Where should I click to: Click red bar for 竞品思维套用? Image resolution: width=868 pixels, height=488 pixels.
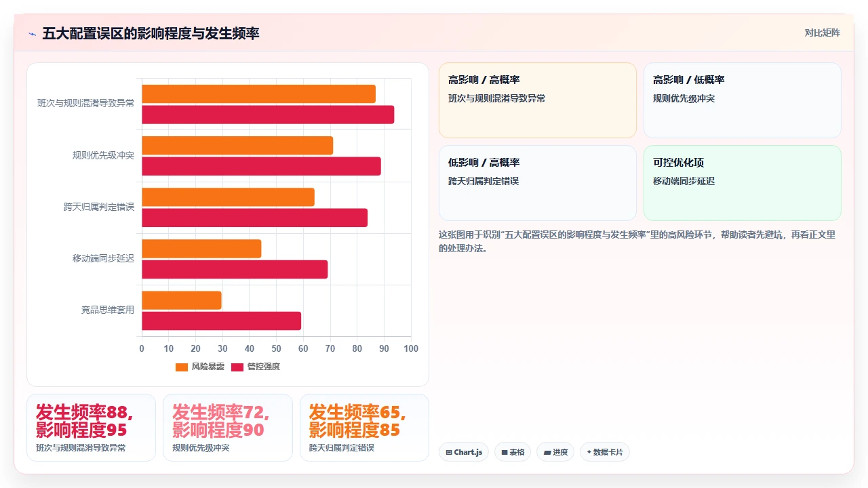pyautogui.click(x=221, y=321)
